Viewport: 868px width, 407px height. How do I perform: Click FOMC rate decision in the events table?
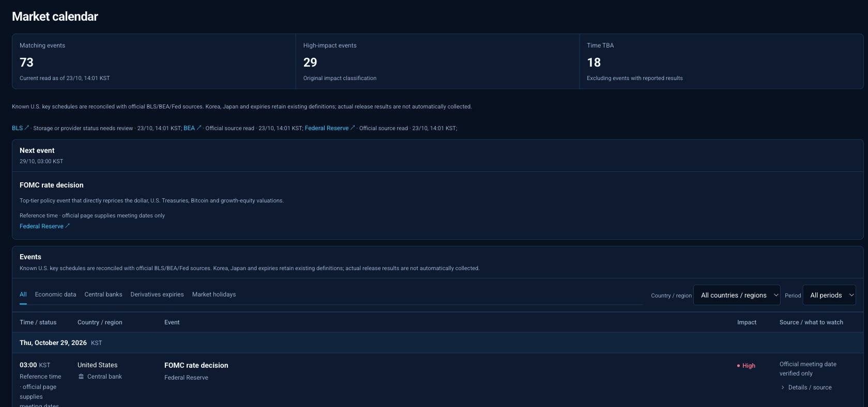(196, 365)
